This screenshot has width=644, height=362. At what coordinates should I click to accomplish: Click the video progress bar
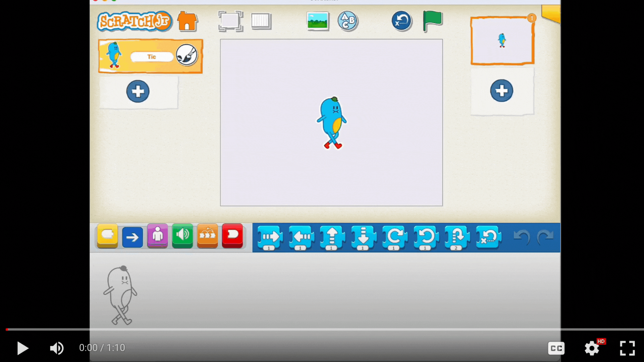click(322, 329)
